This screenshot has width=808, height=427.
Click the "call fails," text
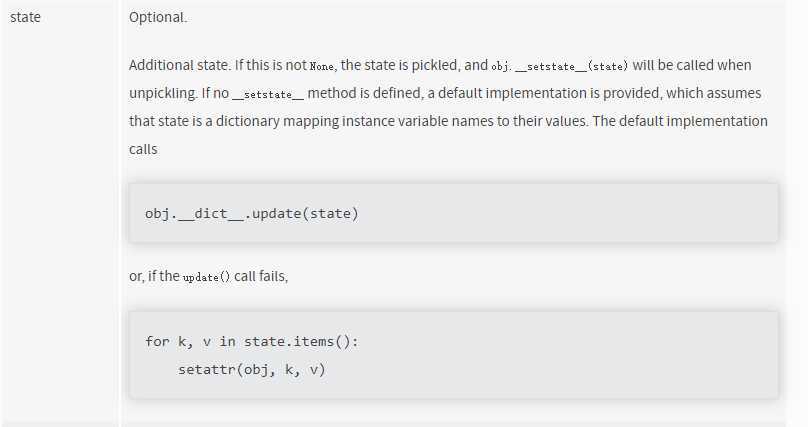tap(261, 276)
